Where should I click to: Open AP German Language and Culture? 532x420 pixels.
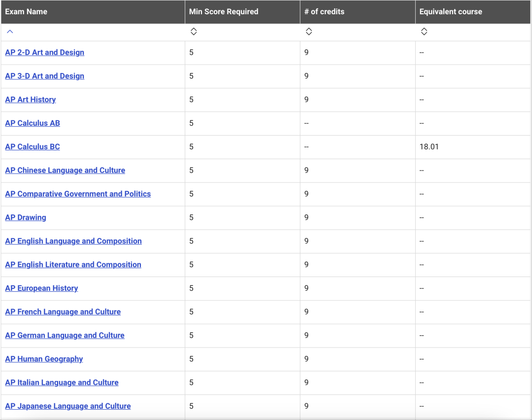coord(65,335)
